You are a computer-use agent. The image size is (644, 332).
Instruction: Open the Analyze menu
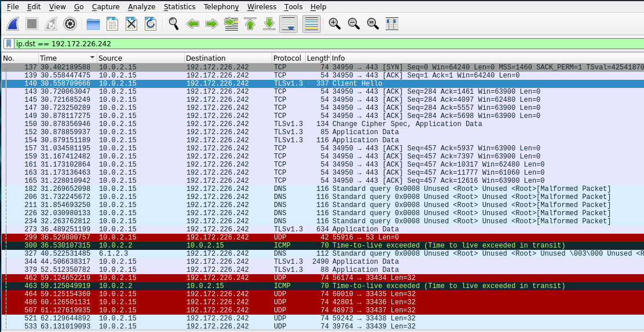point(142,7)
